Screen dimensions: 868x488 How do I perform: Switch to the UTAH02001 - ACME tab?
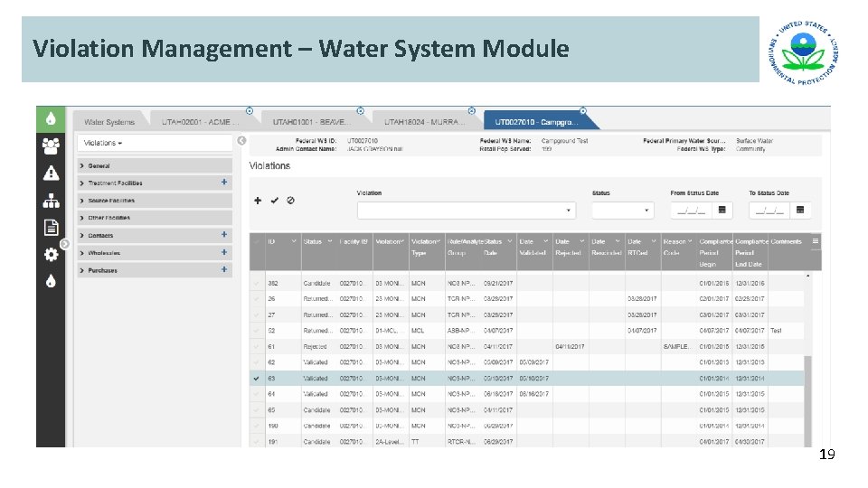[x=200, y=122]
